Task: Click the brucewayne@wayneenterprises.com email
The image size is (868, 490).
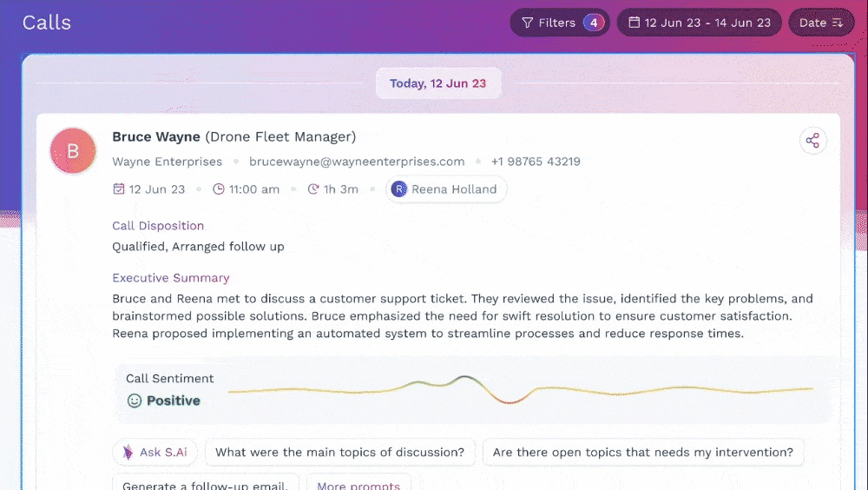Action: [357, 162]
